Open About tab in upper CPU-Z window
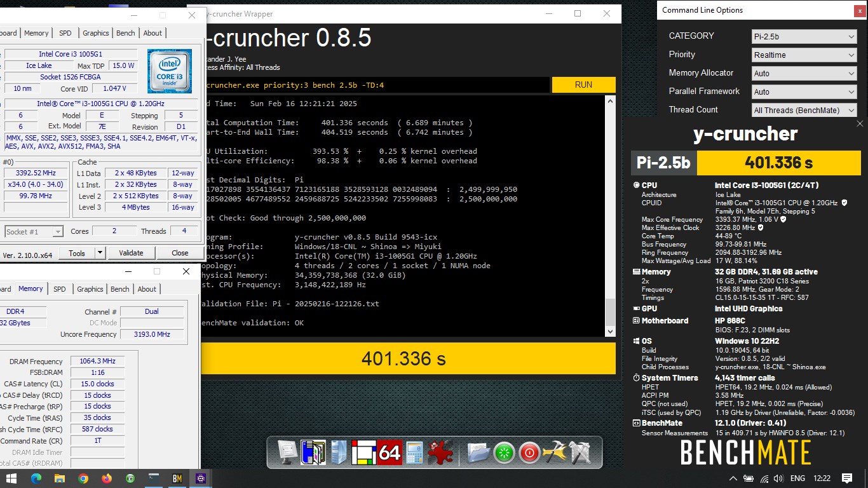The width and height of the screenshot is (868, 488). pyautogui.click(x=153, y=33)
